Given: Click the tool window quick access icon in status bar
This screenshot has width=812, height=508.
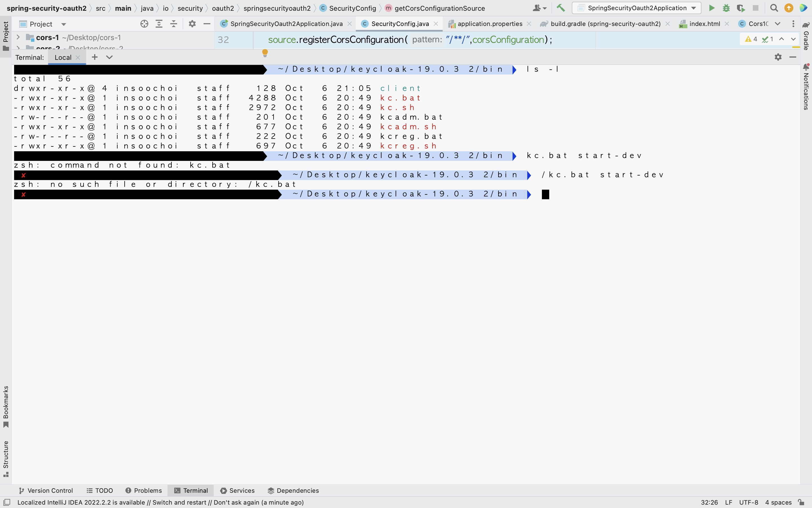Looking at the screenshot, I should coord(7,502).
